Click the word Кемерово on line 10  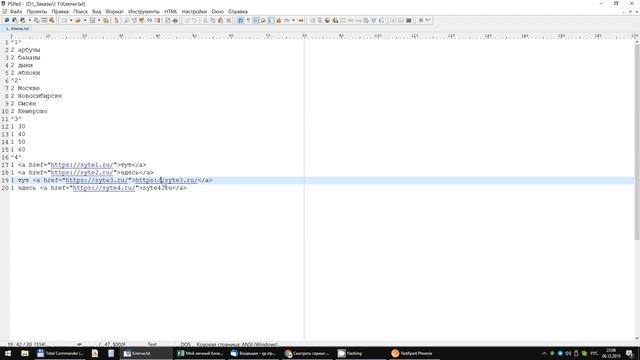tap(33, 111)
